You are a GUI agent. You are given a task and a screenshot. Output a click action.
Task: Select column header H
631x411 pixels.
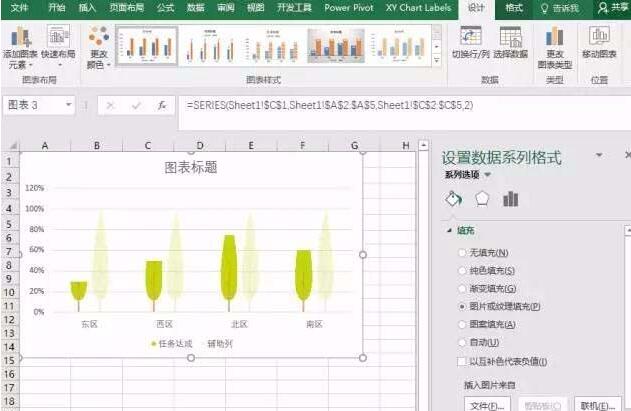click(406, 146)
